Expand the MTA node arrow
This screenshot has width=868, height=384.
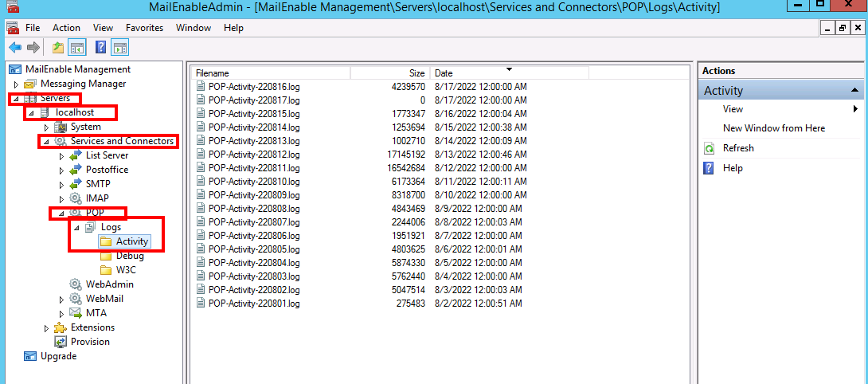point(61,314)
